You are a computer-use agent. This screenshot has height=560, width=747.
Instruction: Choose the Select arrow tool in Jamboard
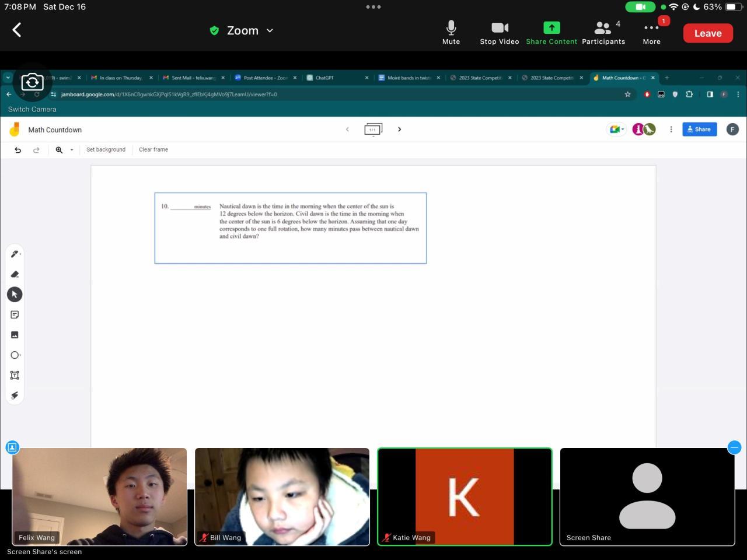[15, 295]
